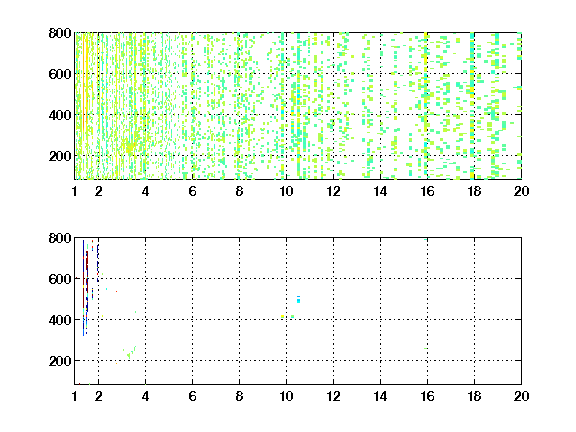Screen dimensions: 576x432
Task: Click x-axis tick label 10 in upper plot
Action: click(286, 191)
